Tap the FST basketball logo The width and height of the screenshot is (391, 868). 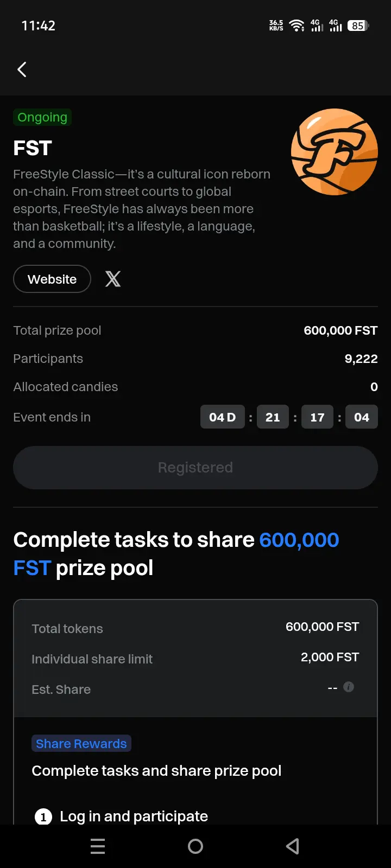point(335,152)
